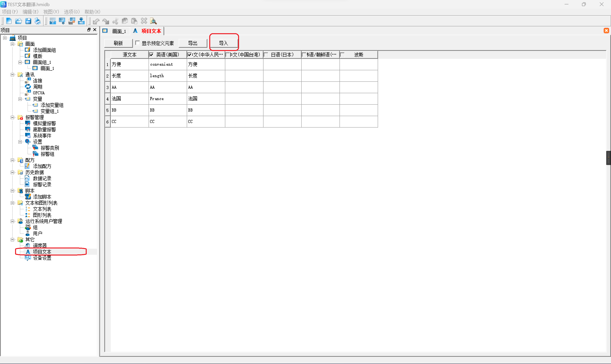Select 周期 in the tree
The image size is (611, 364).
click(x=37, y=87)
